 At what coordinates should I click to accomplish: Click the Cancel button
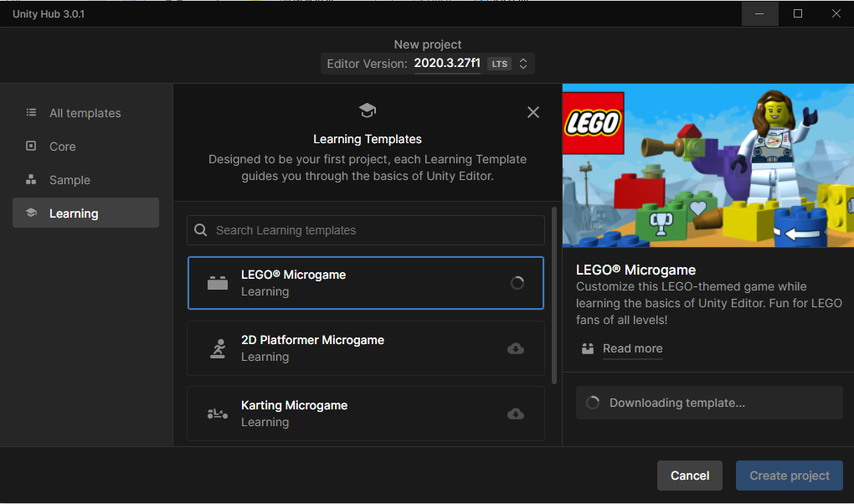point(690,476)
